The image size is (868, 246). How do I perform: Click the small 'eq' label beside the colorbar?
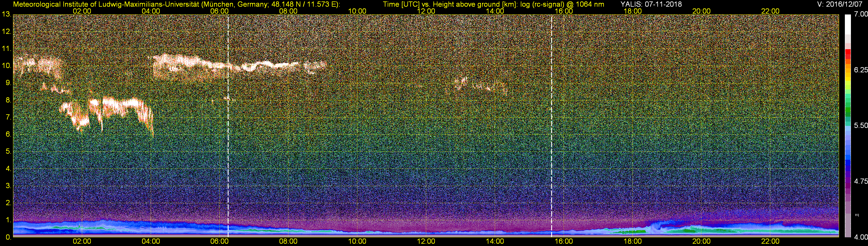coord(857,215)
